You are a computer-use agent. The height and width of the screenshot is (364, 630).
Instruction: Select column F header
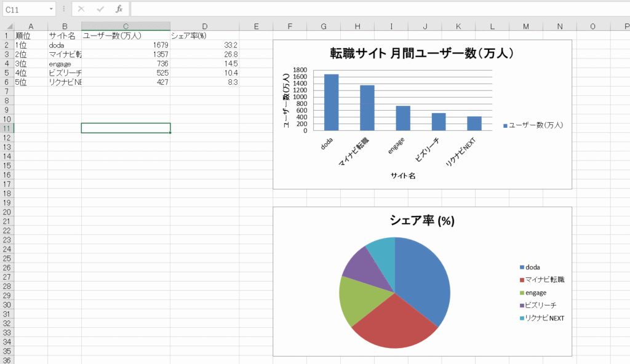pos(290,26)
